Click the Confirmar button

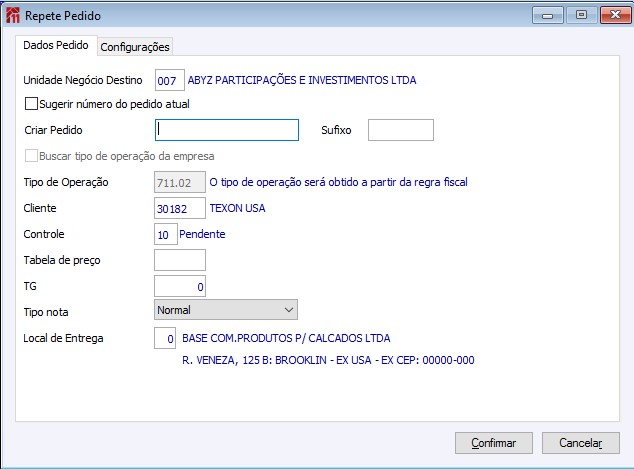pos(494,443)
